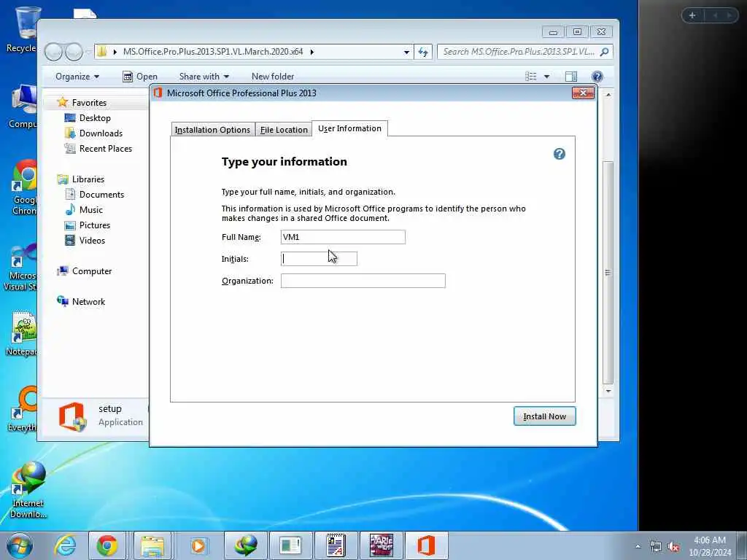Open the Microsoft Office setup taskbar button

(426, 545)
